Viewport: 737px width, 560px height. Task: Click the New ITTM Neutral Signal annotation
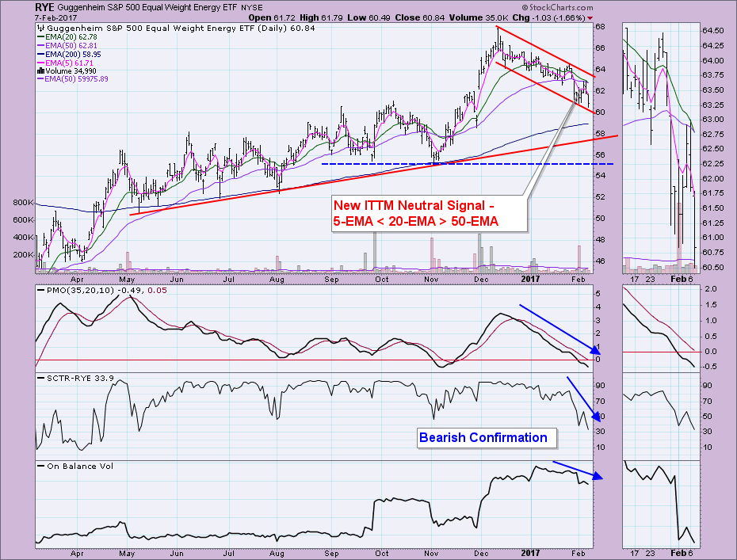[x=430, y=213]
